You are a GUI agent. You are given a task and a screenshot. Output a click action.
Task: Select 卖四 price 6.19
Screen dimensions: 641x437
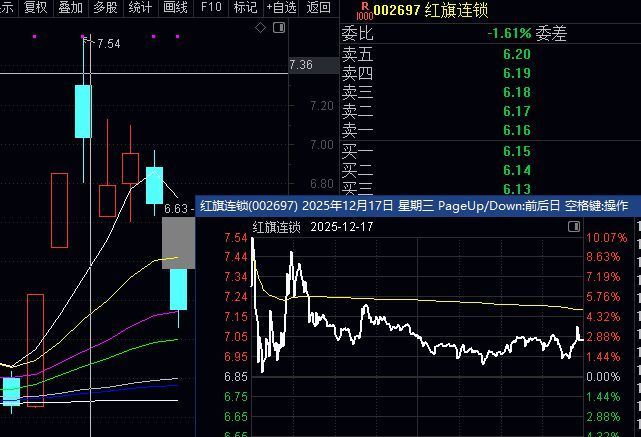pos(517,73)
